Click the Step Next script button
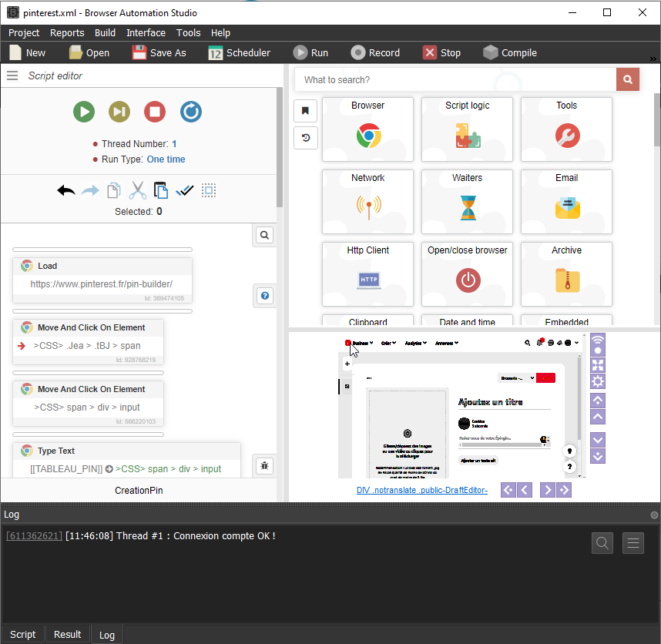Screen dimensions: 661x644 click(x=119, y=112)
